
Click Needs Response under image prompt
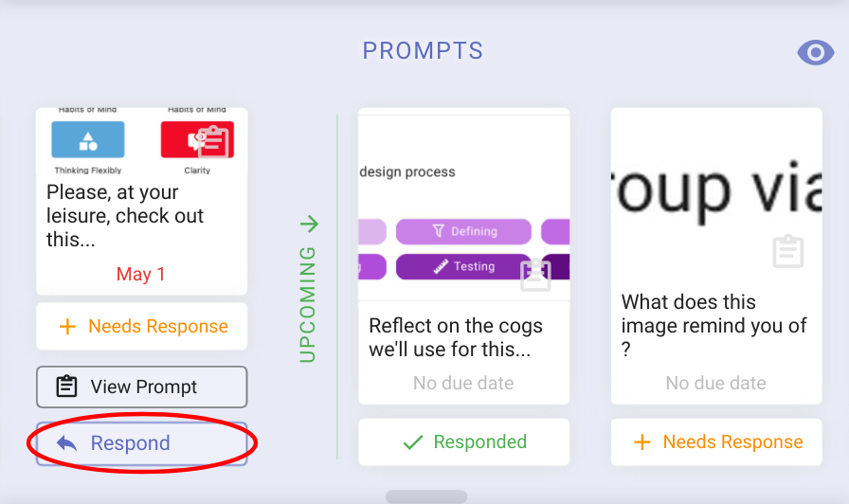pos(716,441)
